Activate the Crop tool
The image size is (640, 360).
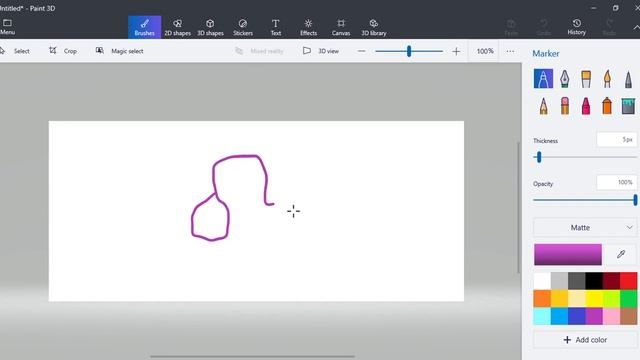pyautogui.click(x=63, y=51)
